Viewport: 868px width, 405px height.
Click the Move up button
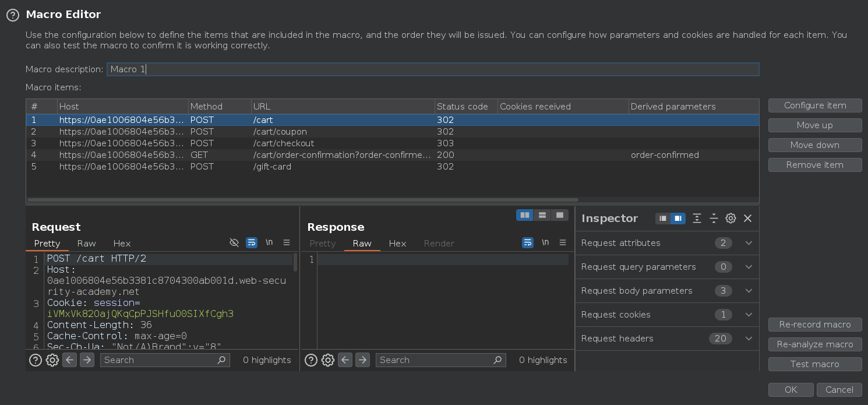815,125
